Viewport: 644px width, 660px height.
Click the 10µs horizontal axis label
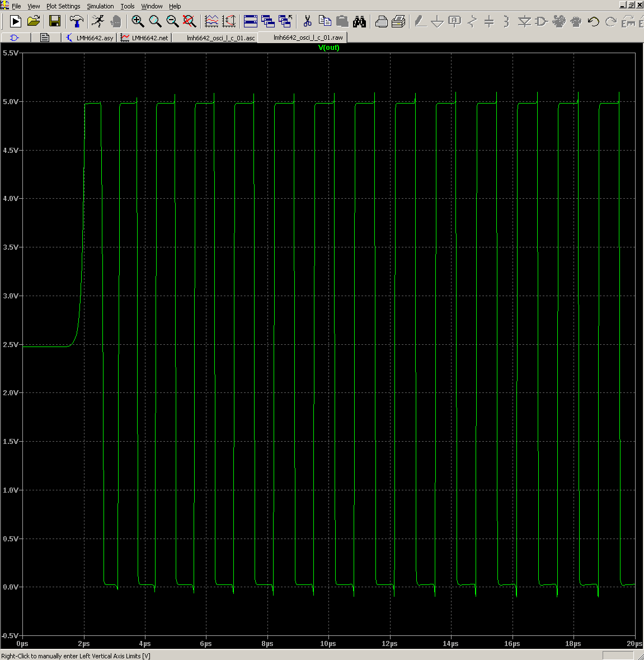pyautogui.click(x=328, y=644)
